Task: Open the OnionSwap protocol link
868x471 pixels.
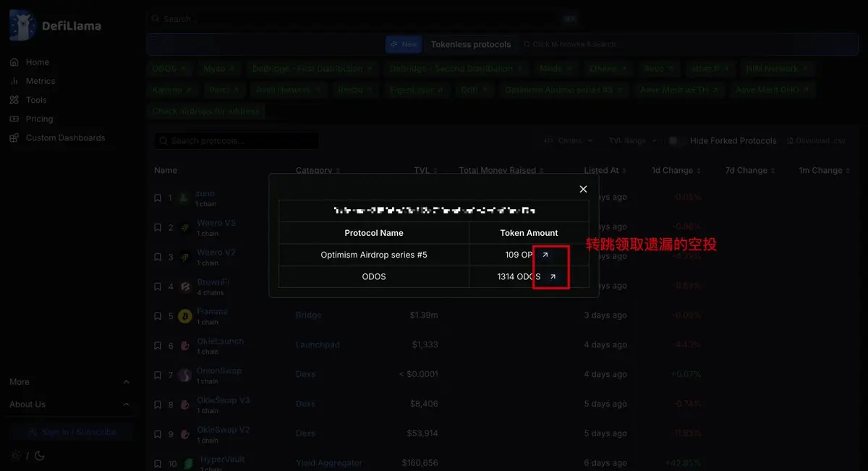Action: click(x=219, y=370)
